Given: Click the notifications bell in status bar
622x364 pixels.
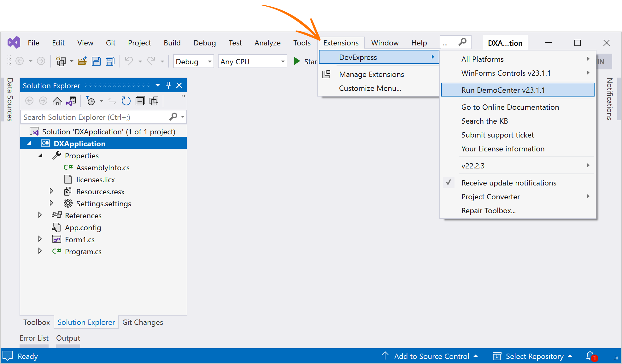Looking at the screenshot, I should tap(590, 356).
